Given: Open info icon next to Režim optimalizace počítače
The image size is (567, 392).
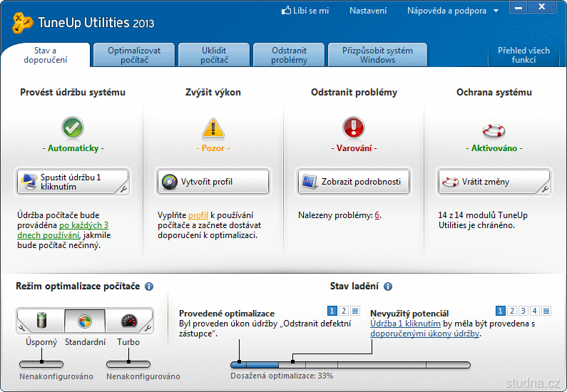Looking at the screenshot, I should 149,287.
